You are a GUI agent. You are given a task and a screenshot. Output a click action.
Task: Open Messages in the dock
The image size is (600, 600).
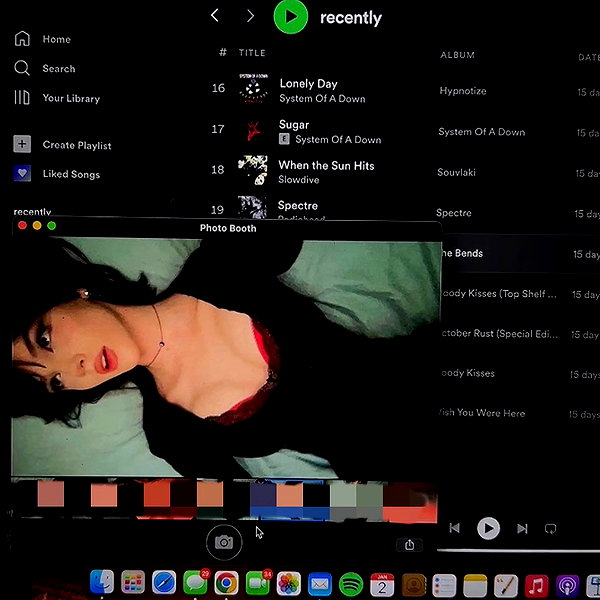(x=195, y=583)
